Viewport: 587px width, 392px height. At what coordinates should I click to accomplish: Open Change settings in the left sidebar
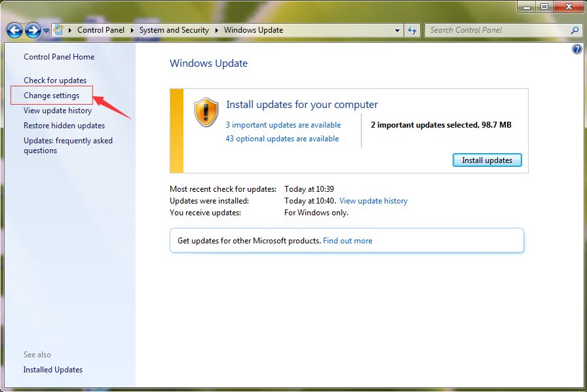click(x=52, y=96)
